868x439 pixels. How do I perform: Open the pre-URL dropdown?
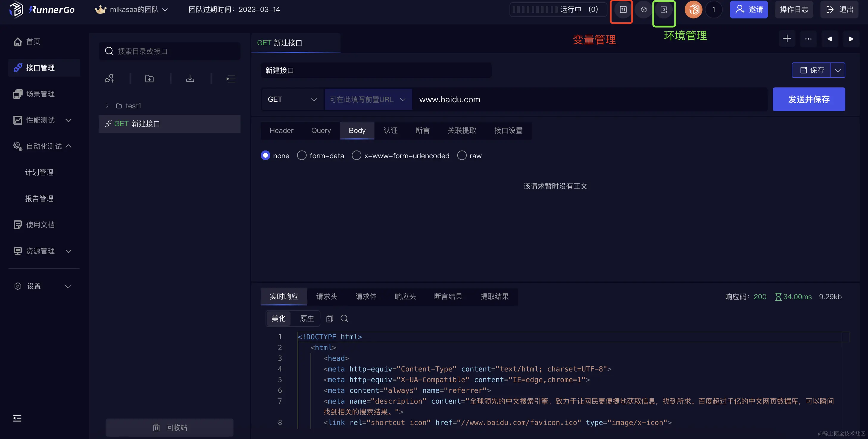368,99
